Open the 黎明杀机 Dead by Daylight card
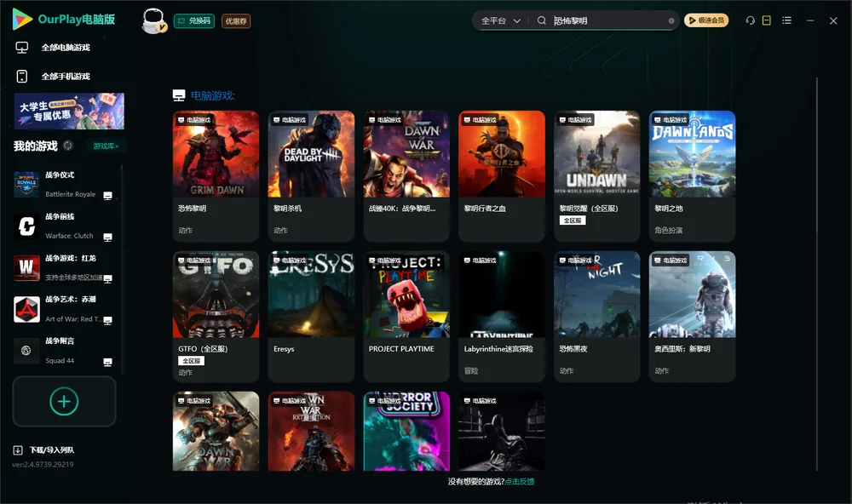852x504 pixels. (x=311, y=176)
